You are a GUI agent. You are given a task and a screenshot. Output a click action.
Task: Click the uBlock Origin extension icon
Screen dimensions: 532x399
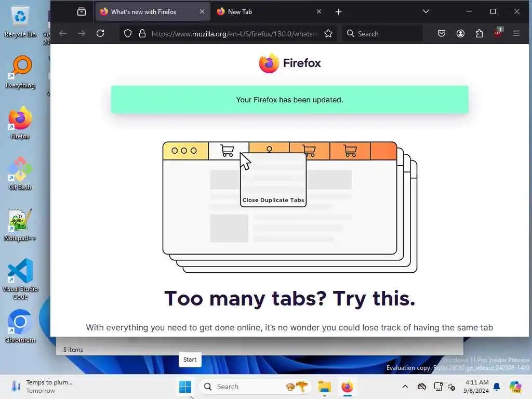coord(498,33)
